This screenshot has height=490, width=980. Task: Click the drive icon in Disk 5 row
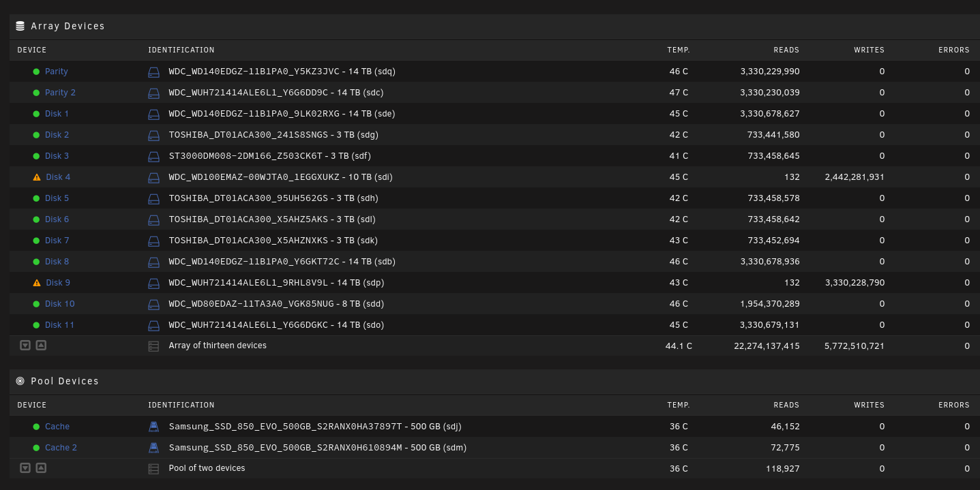[x=153, y=198]
